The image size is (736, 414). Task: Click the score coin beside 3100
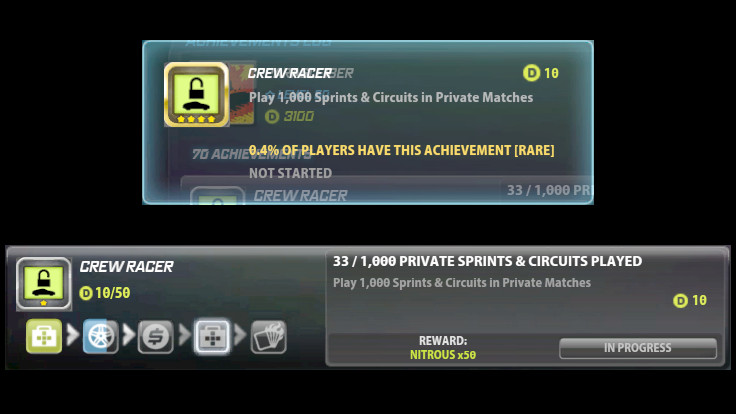click(x=272, y=116)
